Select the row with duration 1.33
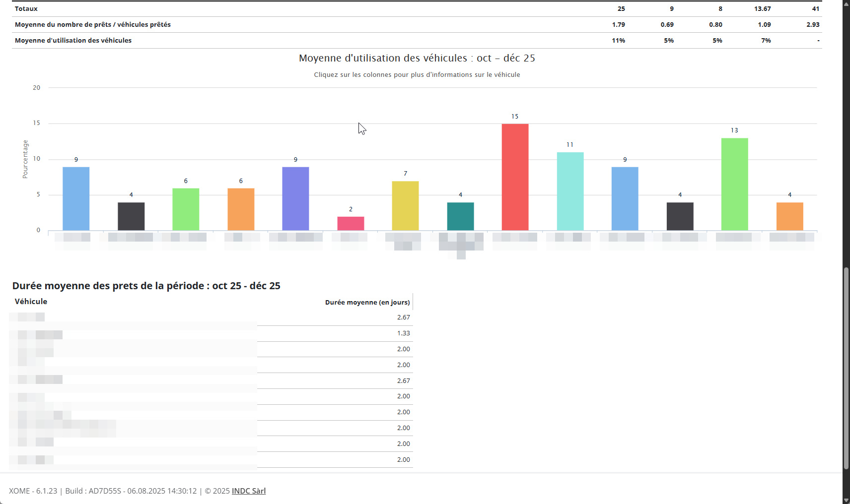Viewport: 850px width, 504px height. tap(211, 333)
